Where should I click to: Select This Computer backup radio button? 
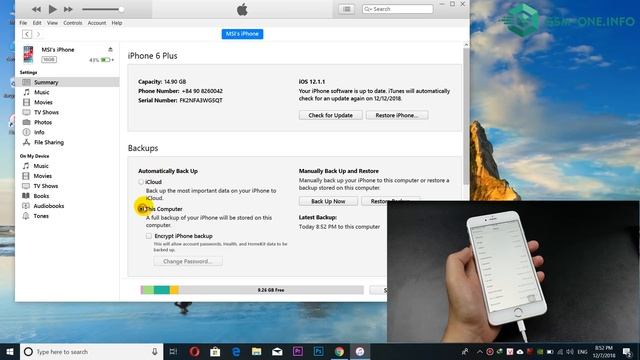coord(142,209)
